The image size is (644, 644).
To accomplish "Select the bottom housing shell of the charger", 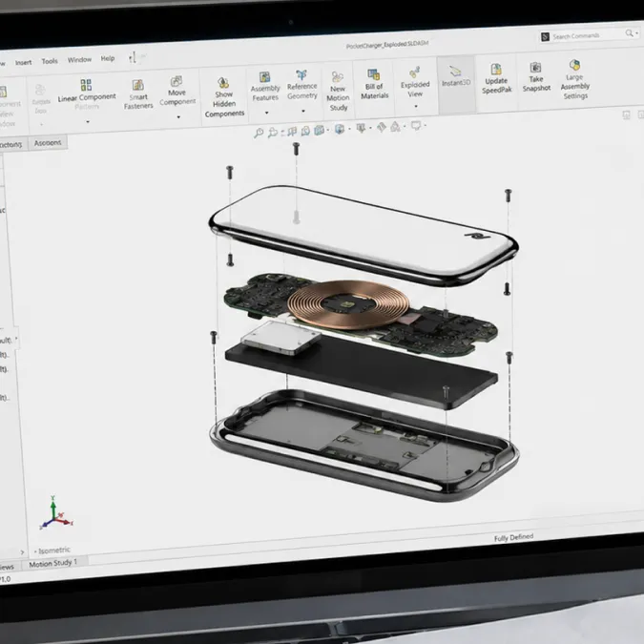I will [364, 447].
